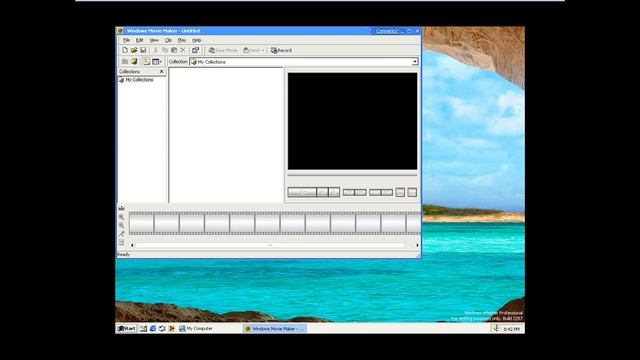Click the Windows Movie Maker taskbar button
The width and height of the screenshot is (640, 360).
click(274, 329)
